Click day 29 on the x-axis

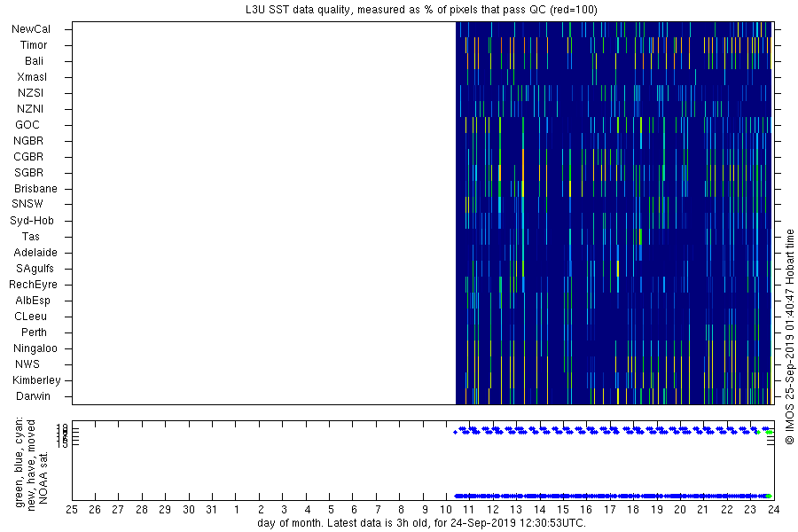tap(165, 510)
